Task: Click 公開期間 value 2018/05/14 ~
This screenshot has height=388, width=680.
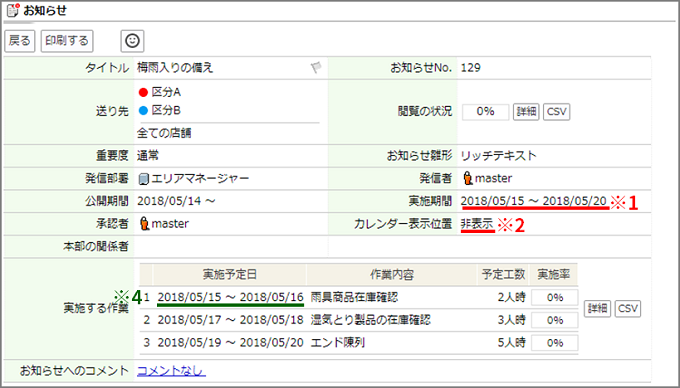Action: [176, 201]
